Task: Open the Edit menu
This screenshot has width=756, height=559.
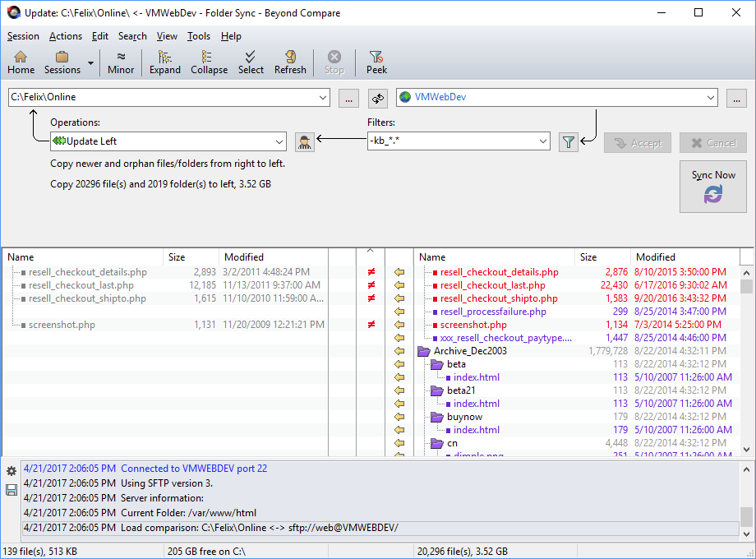Action: 99,36
